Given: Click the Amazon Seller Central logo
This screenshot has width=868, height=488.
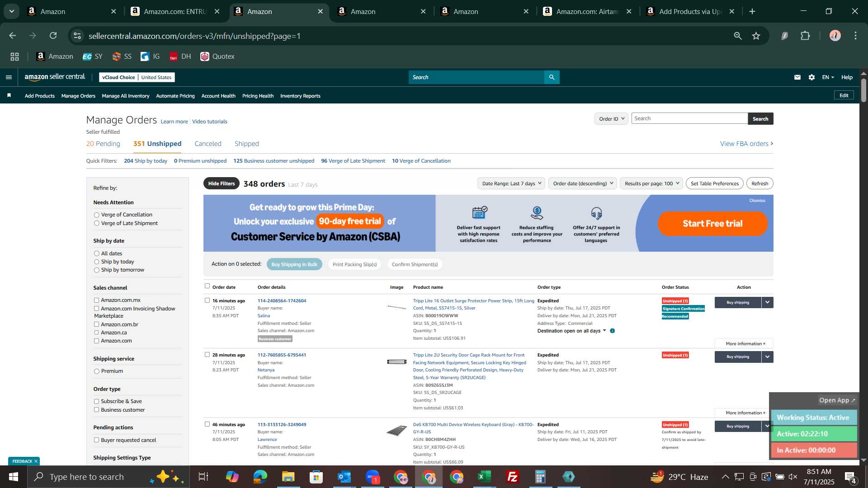Looking at the screenshot, I should 55,77.
